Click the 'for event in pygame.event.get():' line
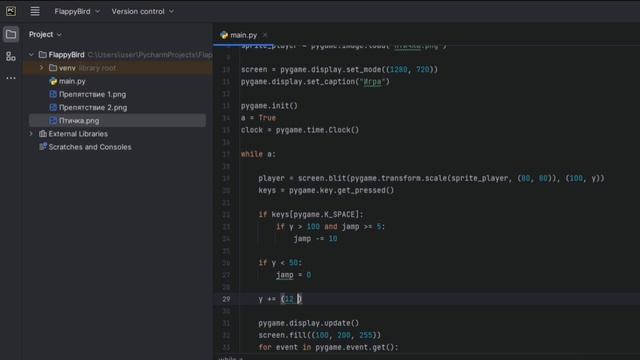 (328, 347)
